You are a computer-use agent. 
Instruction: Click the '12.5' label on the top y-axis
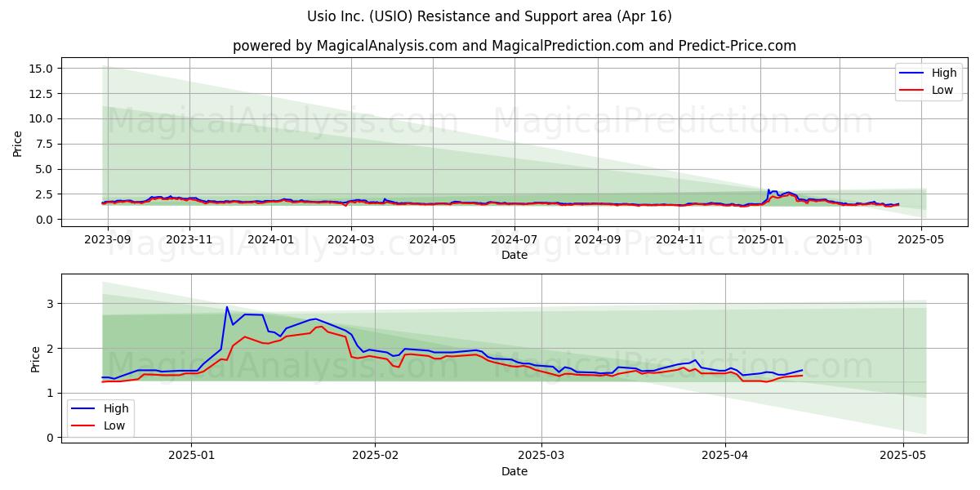42,93
